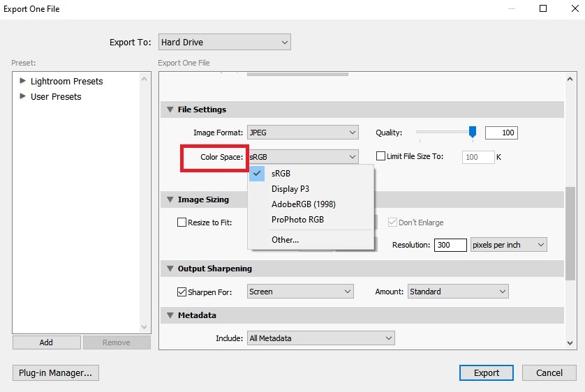Expand the Lightroom Presets tree item

[x=22, y=81]
